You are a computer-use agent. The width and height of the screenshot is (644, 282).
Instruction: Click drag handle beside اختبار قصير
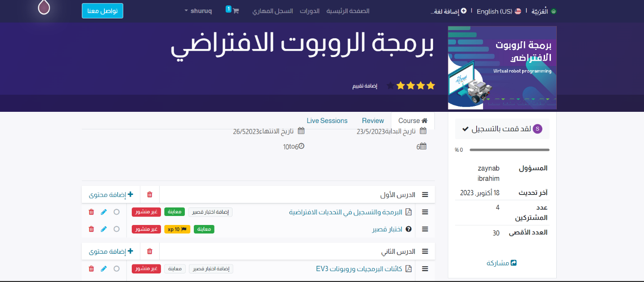coord(425,229)
